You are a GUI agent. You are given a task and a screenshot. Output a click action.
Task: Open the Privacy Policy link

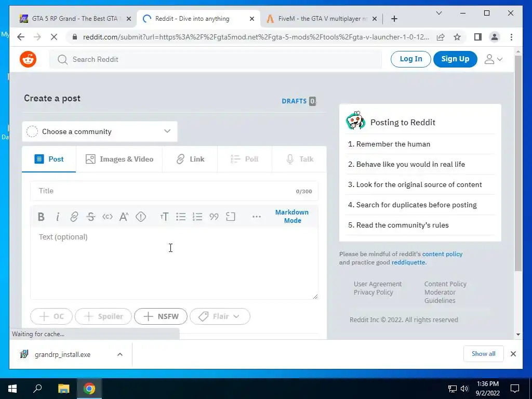[373, 292]
